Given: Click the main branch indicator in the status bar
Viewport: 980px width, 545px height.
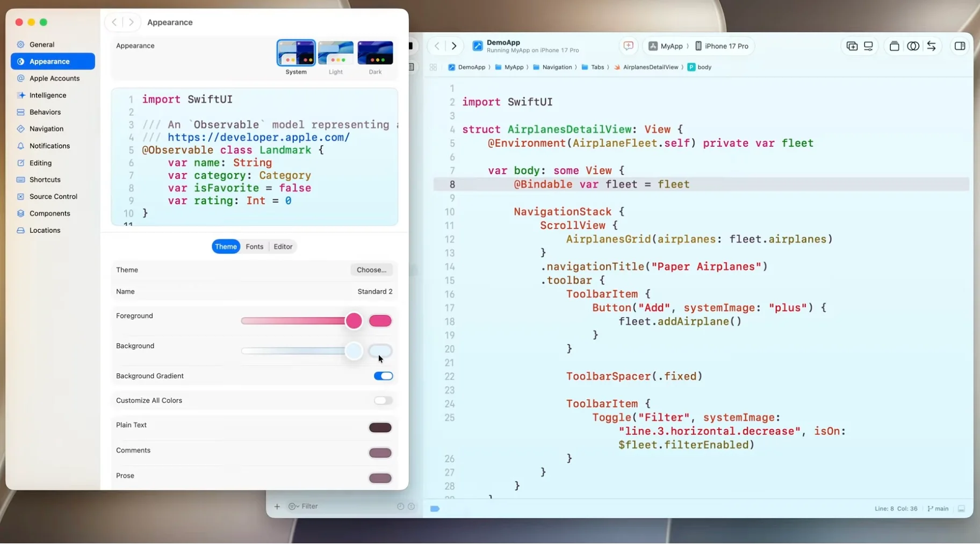Looking at the screenshot, I should click(938, 509).
